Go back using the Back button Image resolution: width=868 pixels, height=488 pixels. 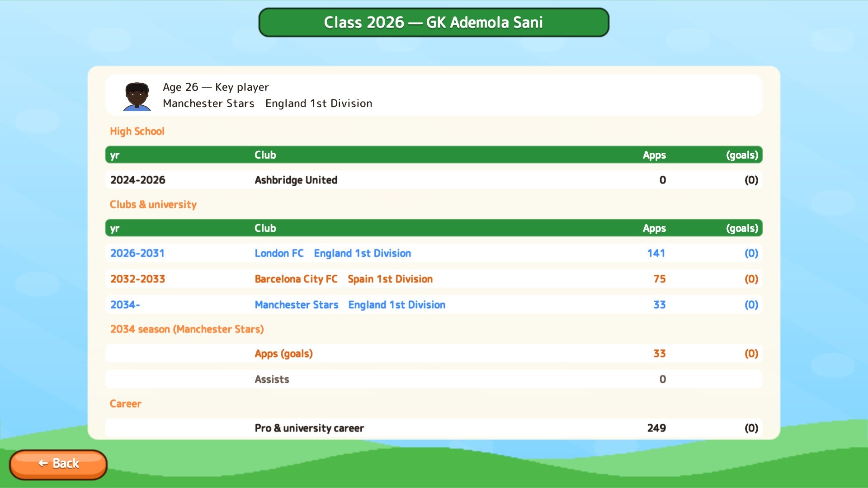click(58, 464)
